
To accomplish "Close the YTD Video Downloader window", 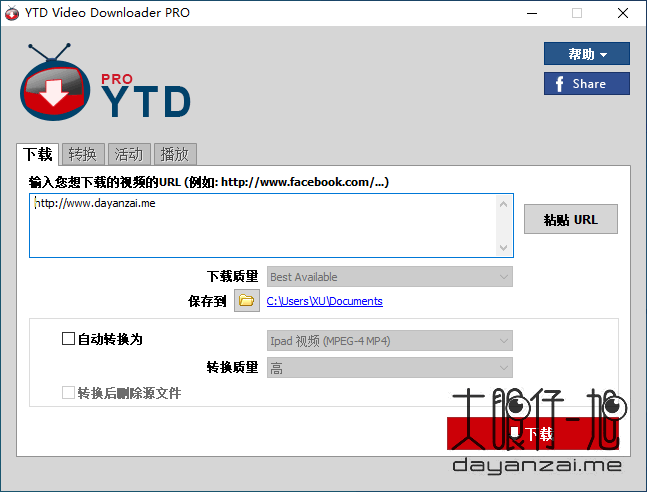I will pyautogui.click(x=623, y=13).
